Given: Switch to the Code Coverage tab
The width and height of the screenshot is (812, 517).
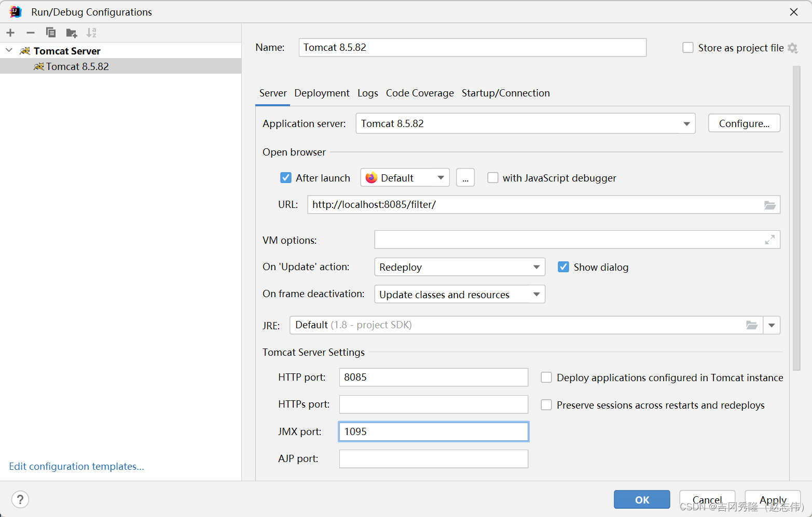Looking at the screenshot, I should 420,93.
